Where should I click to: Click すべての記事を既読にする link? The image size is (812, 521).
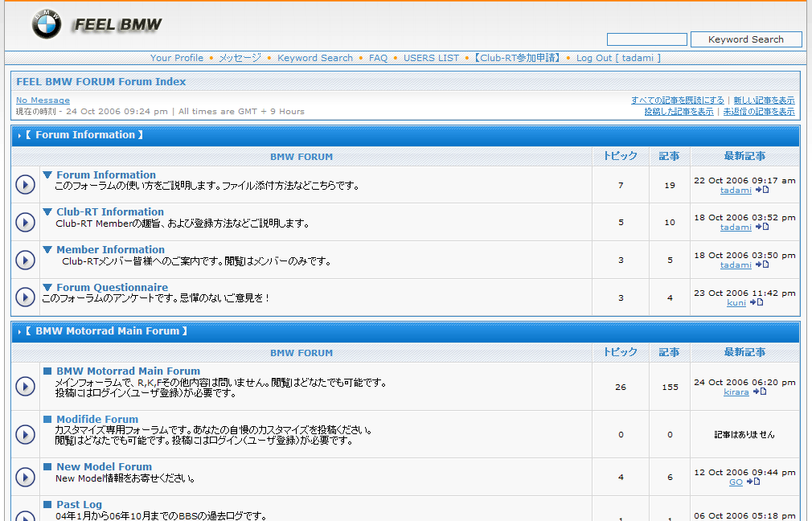[678, 100]
